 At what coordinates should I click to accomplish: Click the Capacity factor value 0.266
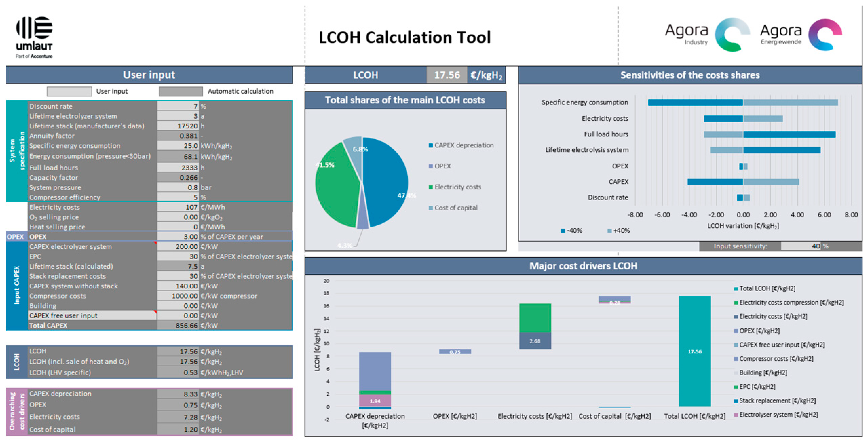coord(178,178)
